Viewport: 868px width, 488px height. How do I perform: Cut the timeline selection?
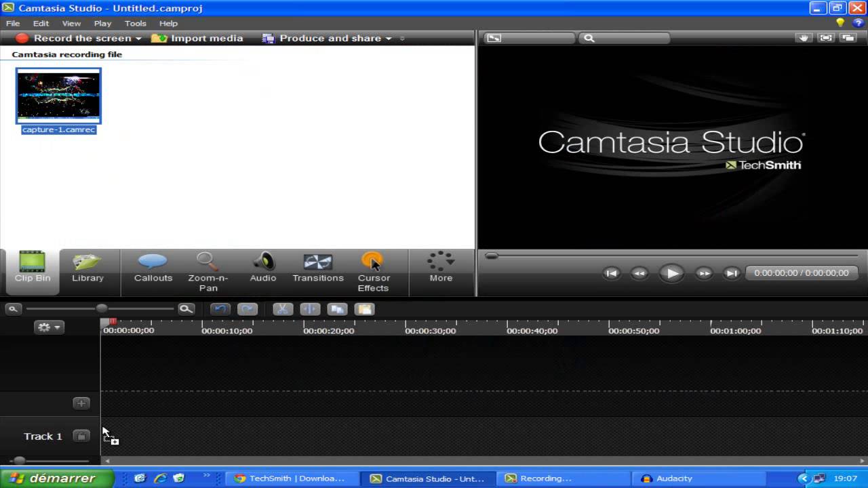(282, 309)
